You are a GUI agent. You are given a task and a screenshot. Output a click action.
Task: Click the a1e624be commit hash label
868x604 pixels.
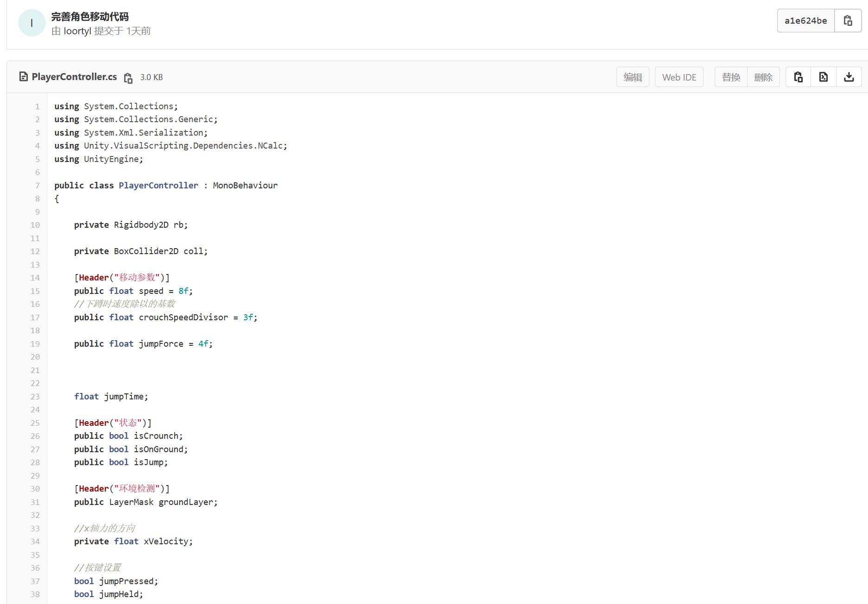tap(805, 21)
